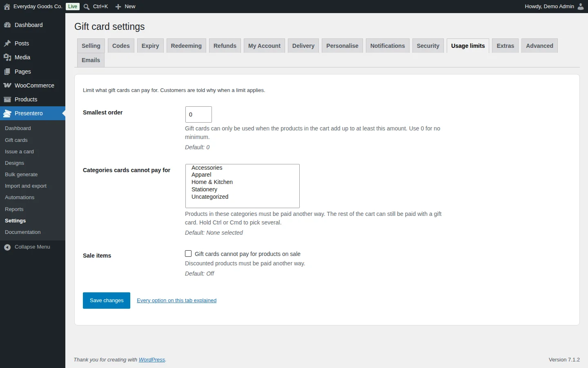The height and width of the screenshot is (368, 588).
Task: Save changes to usage limits
Action: click(107, 301)
